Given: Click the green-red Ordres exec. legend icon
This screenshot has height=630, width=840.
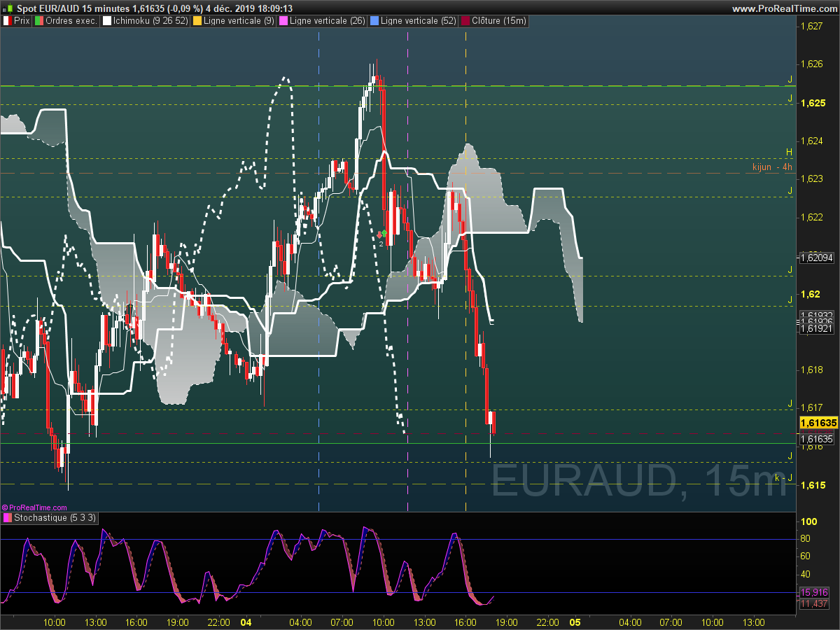Looking at the screenshot, I should [38, 21].
